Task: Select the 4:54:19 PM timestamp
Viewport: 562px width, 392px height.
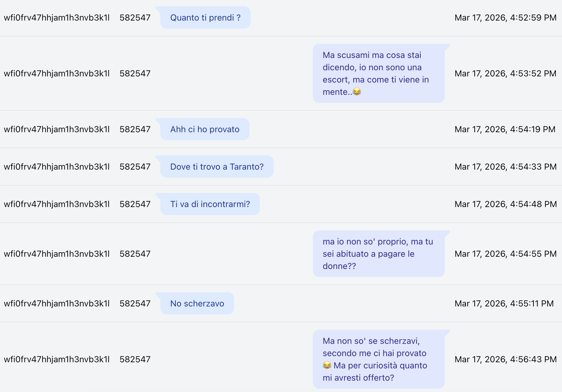Action: click(505, 129)
